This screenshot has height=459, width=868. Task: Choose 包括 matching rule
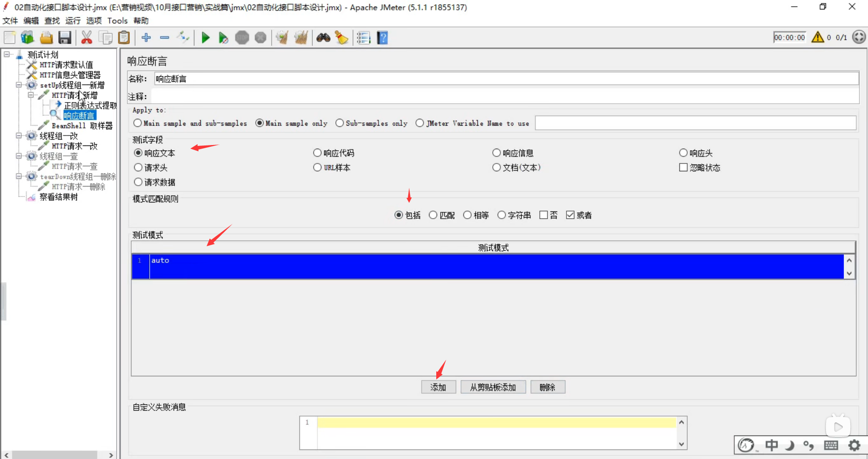click(408, 215)
